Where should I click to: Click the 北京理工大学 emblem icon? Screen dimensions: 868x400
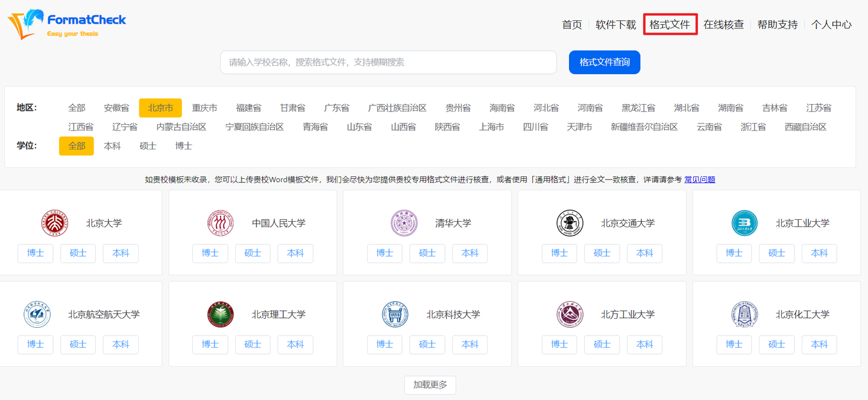point(221,314)
